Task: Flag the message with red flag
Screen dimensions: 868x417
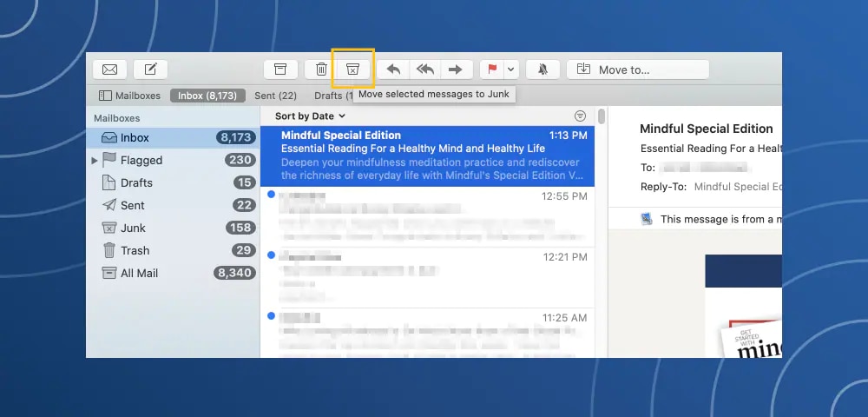Action: (x=492, y=69)
